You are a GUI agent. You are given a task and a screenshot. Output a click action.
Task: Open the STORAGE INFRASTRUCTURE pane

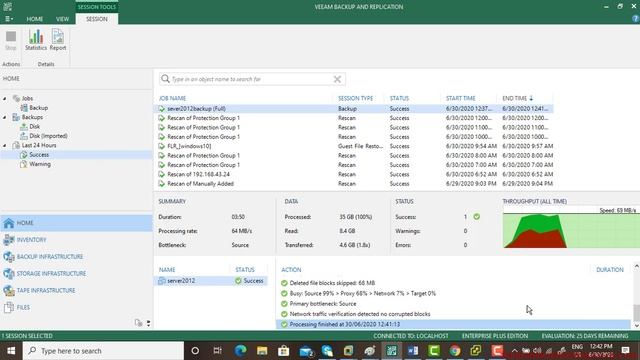point(76,273)
